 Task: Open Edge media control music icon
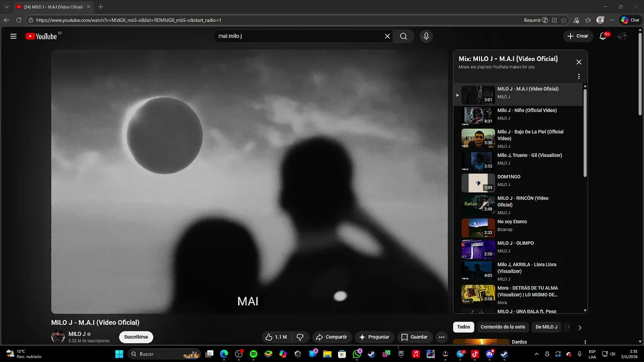pos(576,20)
